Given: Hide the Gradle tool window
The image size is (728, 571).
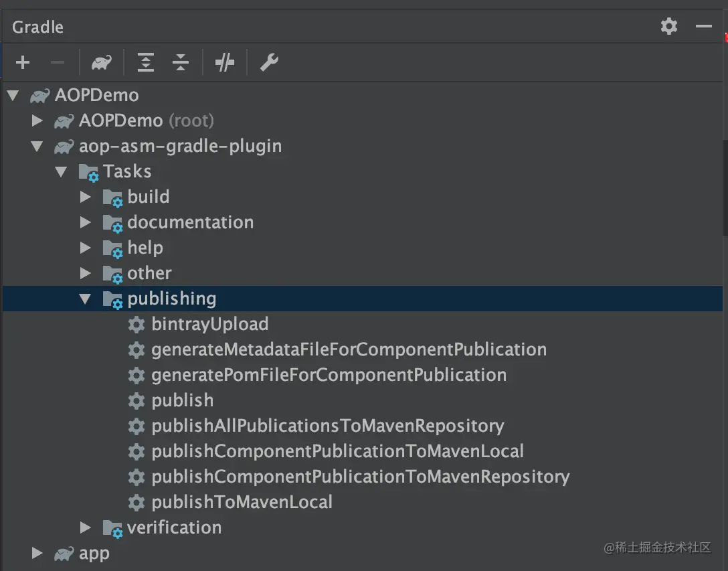Looking at the screenshot, I should click(703, 26).
